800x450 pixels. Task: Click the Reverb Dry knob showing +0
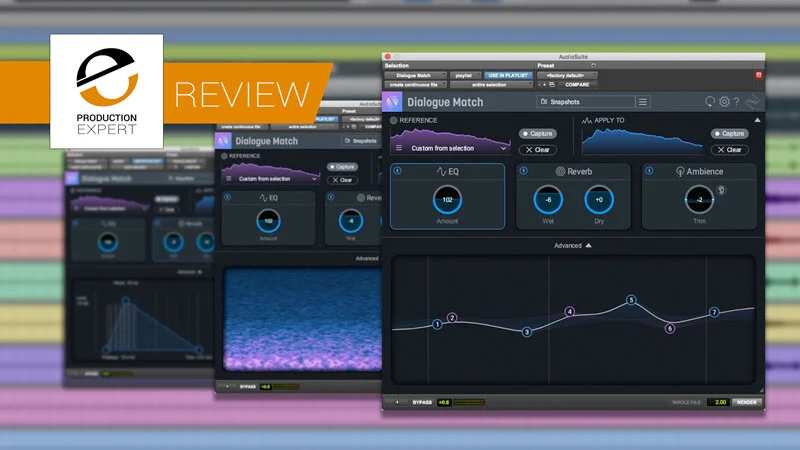click(x=599, y=199)
